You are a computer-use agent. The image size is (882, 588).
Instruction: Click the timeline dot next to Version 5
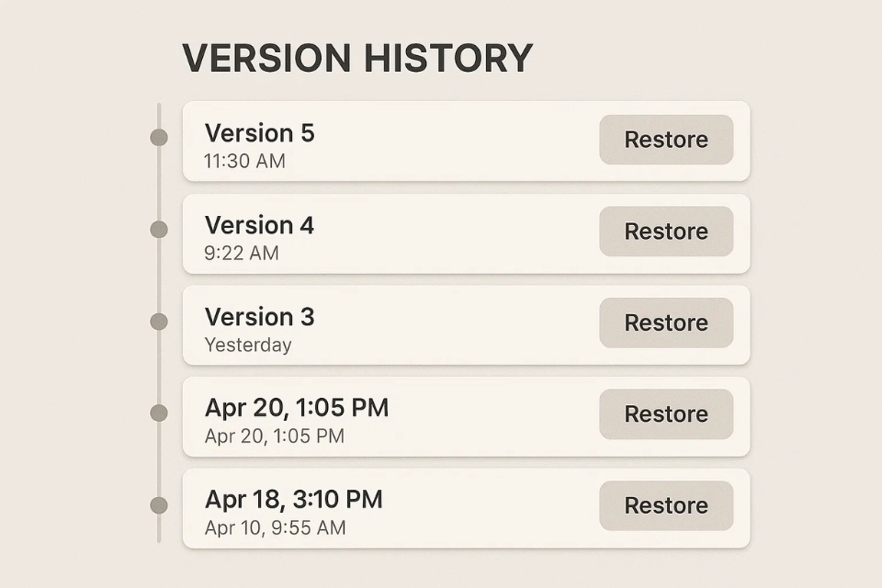(x=158, y=136)
